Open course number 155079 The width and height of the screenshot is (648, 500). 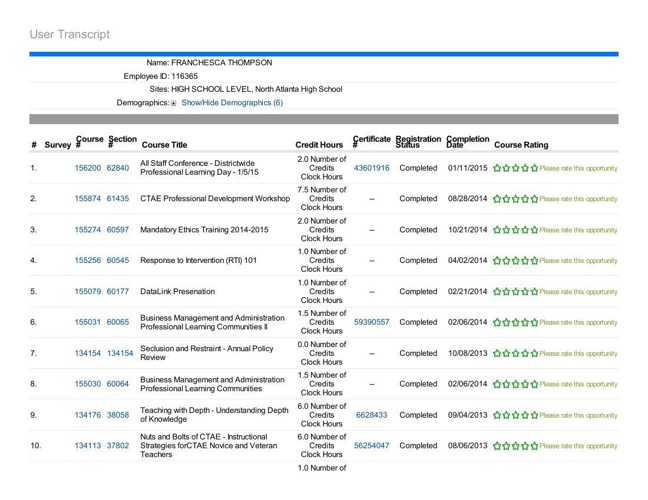(88, 291)
